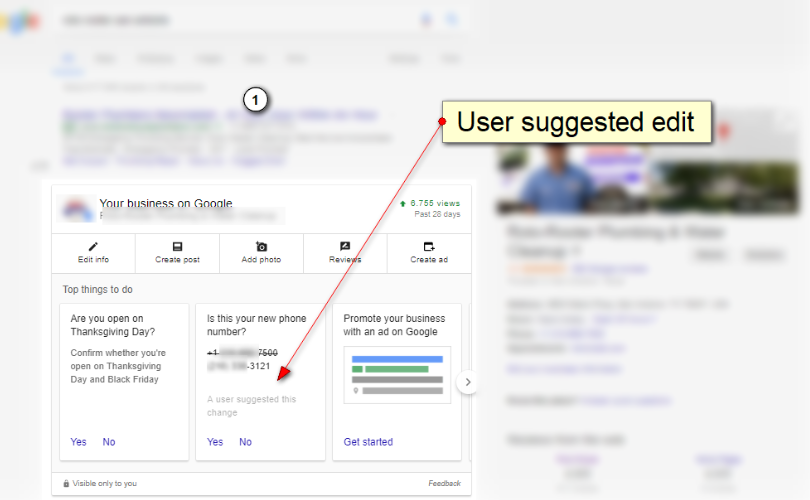The image size is (810, 500).
Task: Click the business logo thumbnail in panel header
Action: [x=76, y=209]
